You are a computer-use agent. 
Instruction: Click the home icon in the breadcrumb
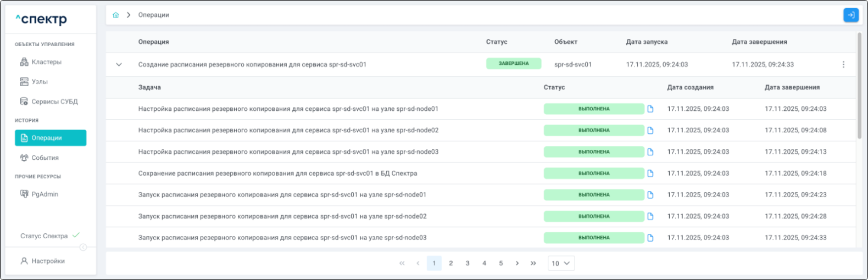coord(115,15)
